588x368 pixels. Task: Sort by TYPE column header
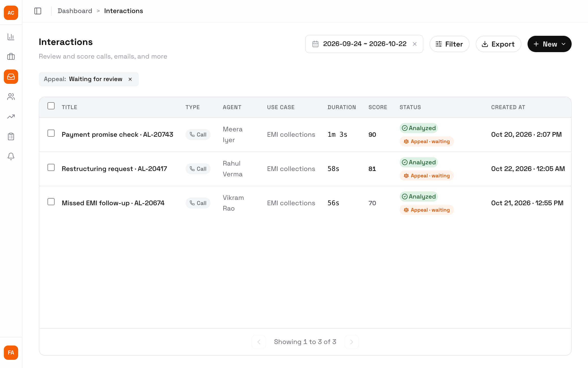click(193, 107)
